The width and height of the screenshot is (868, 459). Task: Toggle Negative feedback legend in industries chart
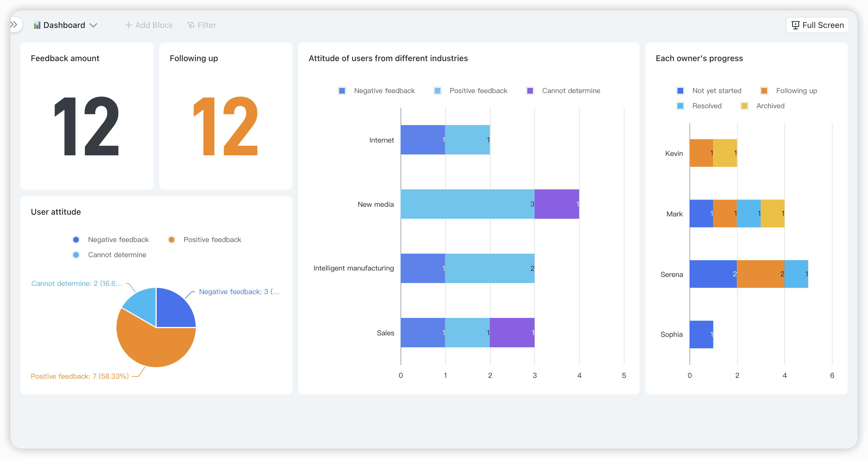click(x=342, y=91)
